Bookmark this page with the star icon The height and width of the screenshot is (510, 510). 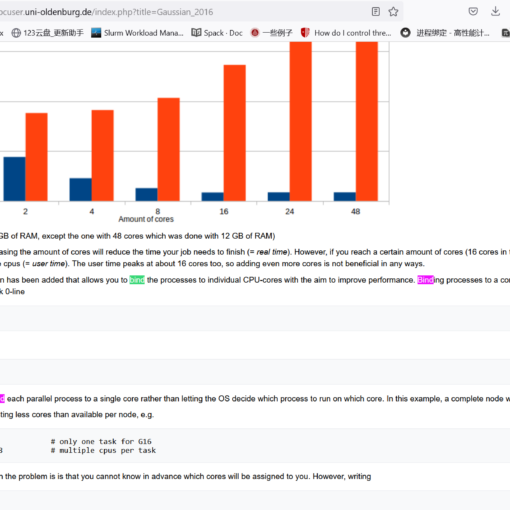click(x=393, y=12)
